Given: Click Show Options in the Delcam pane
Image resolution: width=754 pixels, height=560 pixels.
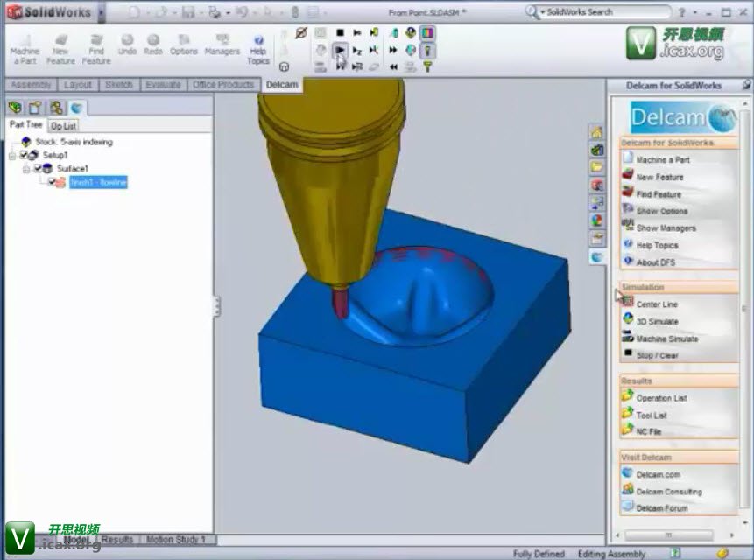Looking at the screenshot, I should (662, 211).
